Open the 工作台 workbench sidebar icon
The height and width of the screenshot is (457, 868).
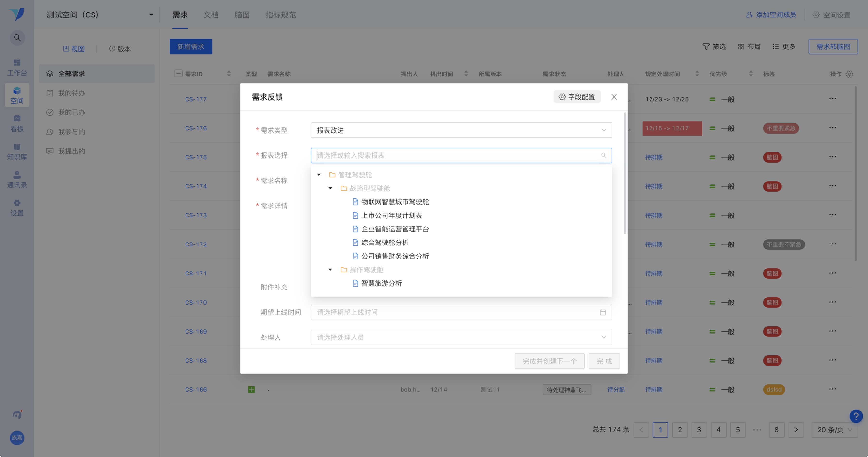[x=17, y=67]
